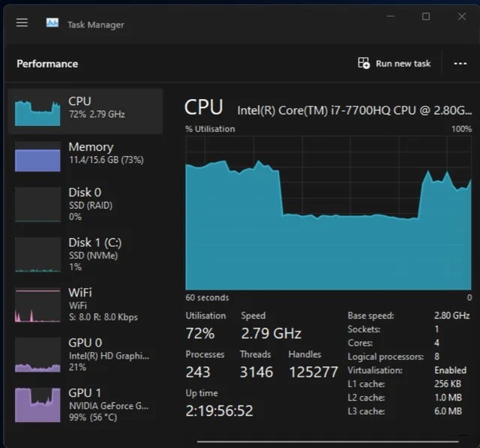Click the 2.79 GHz speed value

coord(271,333)
